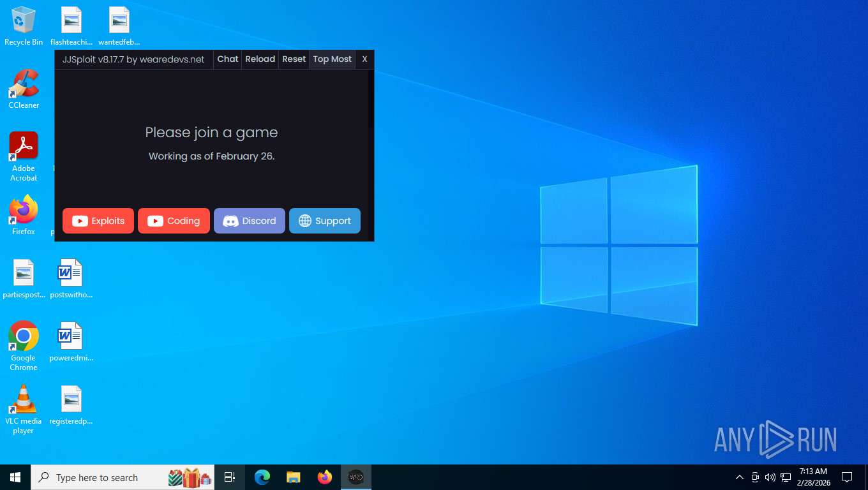Open the Chat menu in JJSploit
This screenshot has width=868, height=490.
point(228,59)
